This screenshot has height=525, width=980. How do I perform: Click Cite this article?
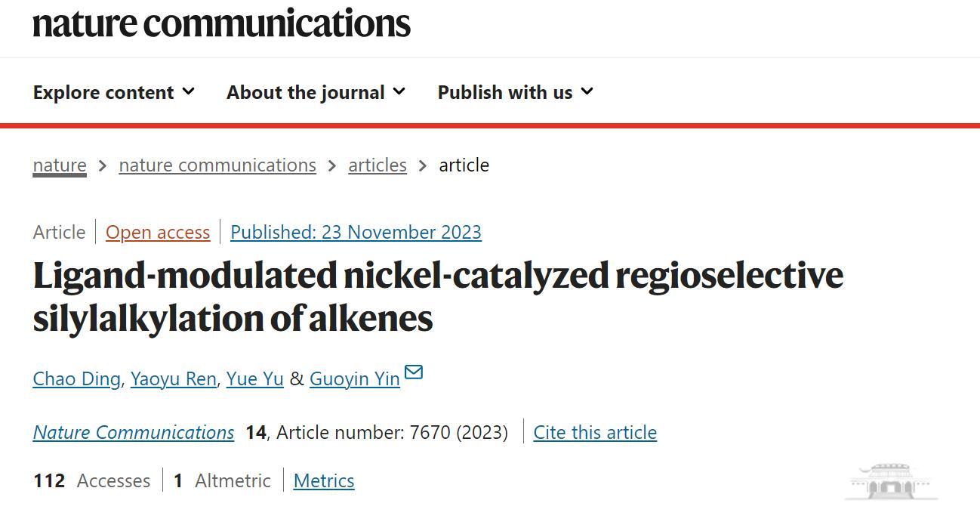pos(595,432)
